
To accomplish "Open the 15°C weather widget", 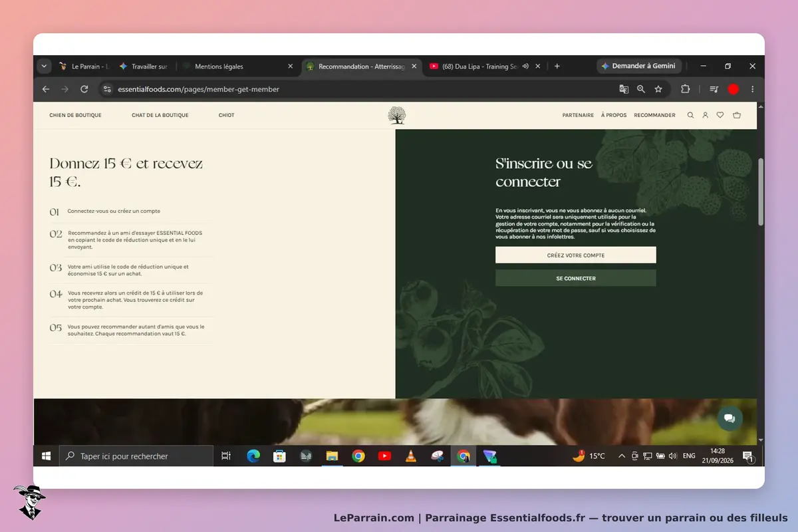I will [589, 456].
